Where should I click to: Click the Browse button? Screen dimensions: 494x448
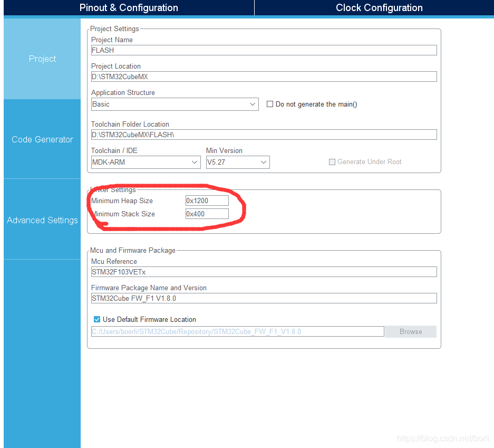(x=411, y=331)
